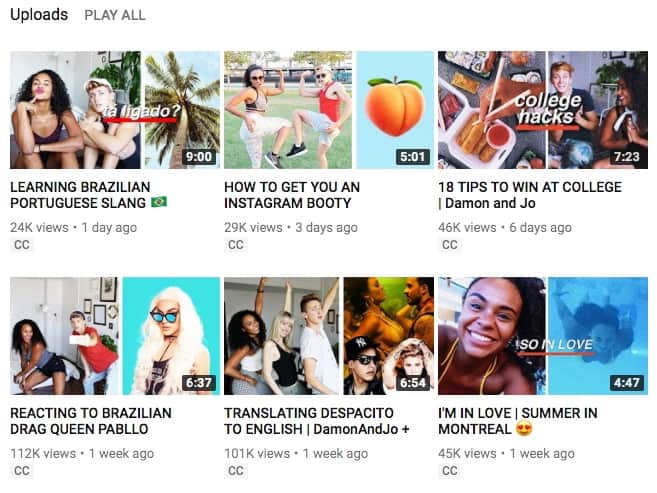
Task: Click the CC badge under 18 Tips college video
Action: click(x=450, y=245)
